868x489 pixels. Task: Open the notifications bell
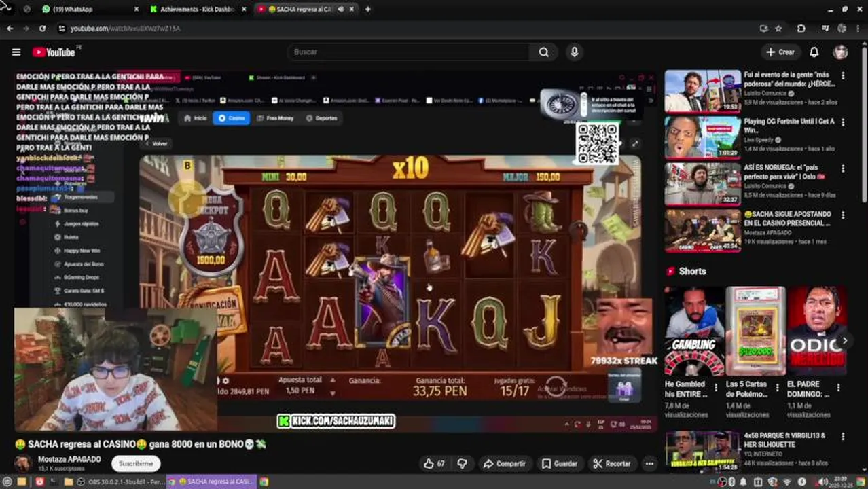click(x=814, y=52)
